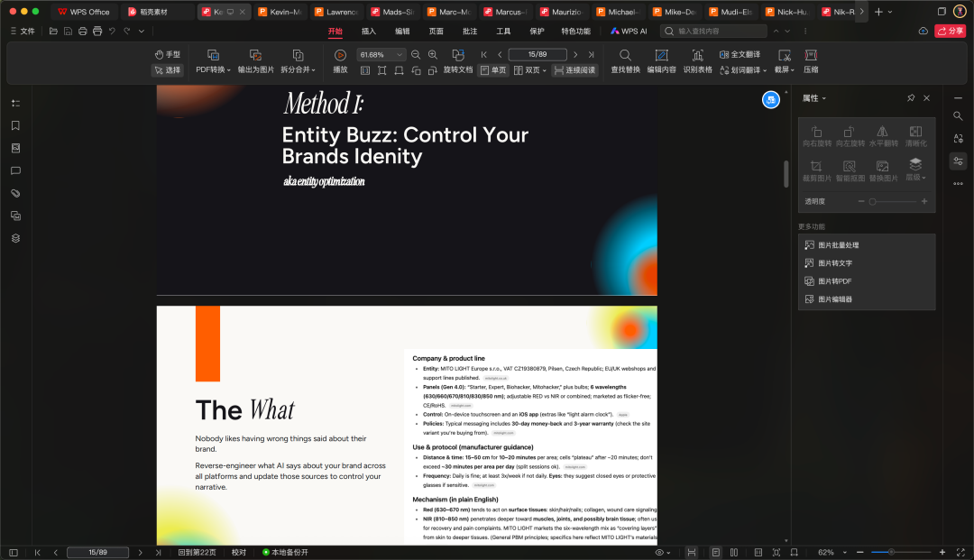The height and width of the screenshot is (560, 974).
Task: Click the Play slideshow button (播放)
Action: (x=340, y=61)
